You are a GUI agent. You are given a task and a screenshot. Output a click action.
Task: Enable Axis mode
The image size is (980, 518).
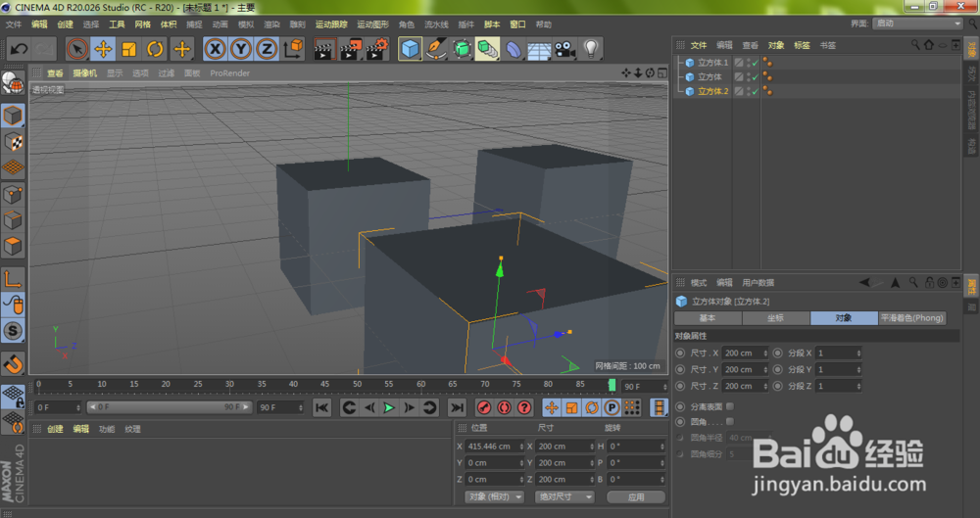coord(13,279)
